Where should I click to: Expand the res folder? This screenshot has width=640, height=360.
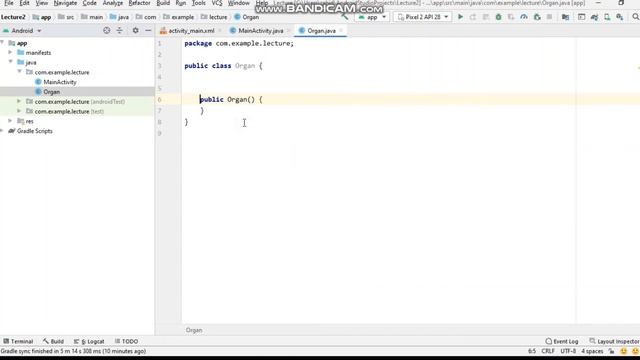tap(10, 121)
